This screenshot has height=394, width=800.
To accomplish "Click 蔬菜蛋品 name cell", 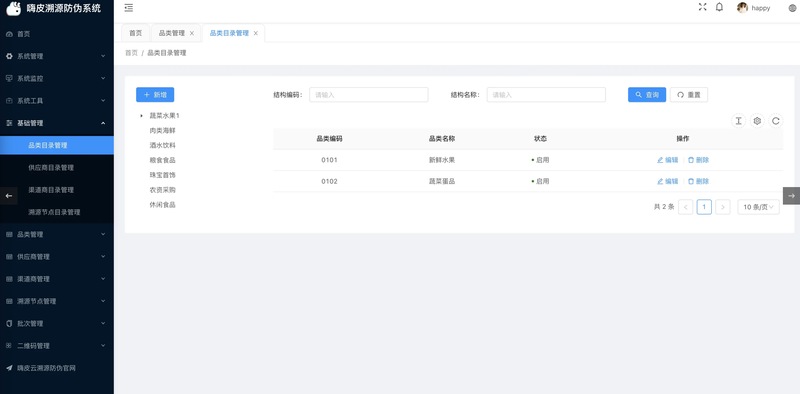I will (442, 181).
